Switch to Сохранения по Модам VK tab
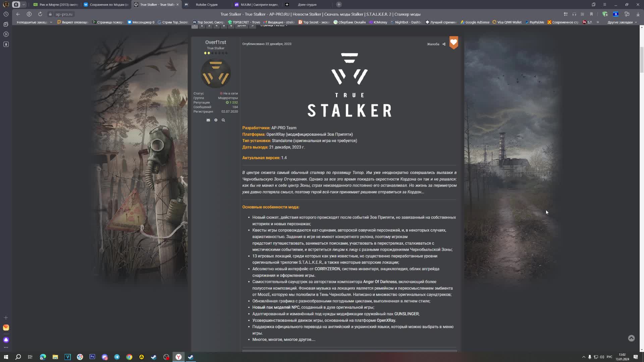Image resolution: width=644 pixels, height=362 pixels. pos(106,4)
